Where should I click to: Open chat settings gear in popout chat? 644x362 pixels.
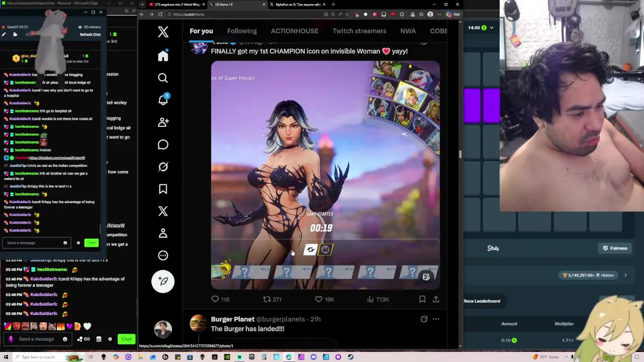(78, 243)
